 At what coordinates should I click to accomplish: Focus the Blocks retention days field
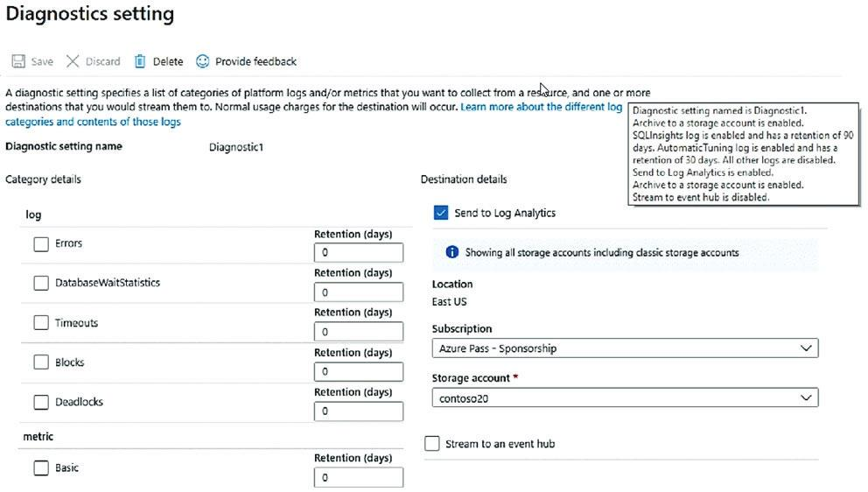(359, 371)
